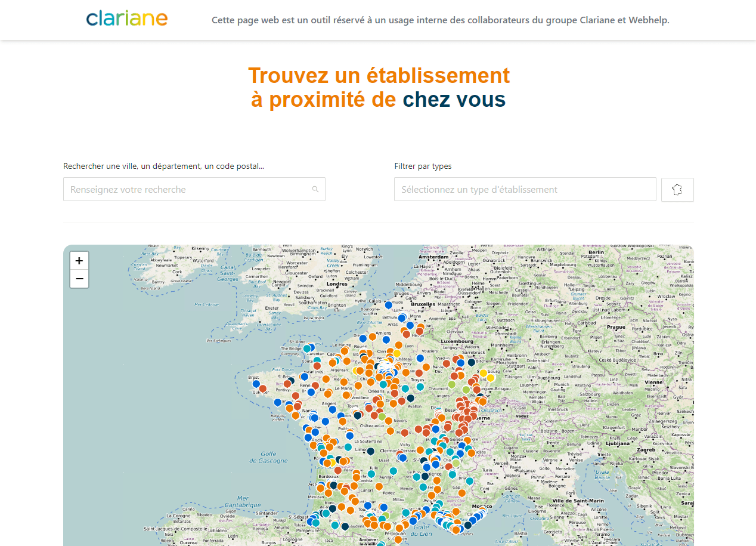
Task: Click the Renseignez votre recherche field
Action: (x=194, y=189)
